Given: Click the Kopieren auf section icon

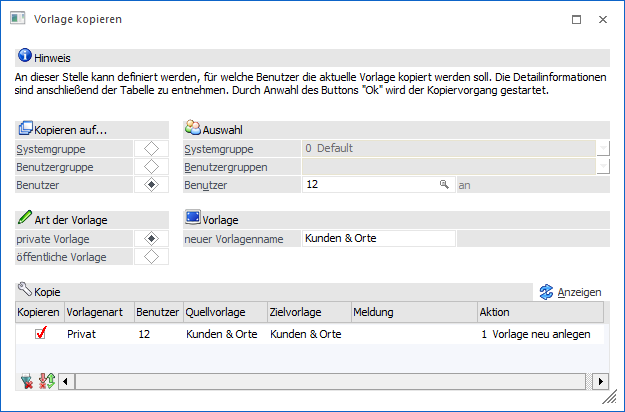Looking at the screenshot, I should click(25, 129).
